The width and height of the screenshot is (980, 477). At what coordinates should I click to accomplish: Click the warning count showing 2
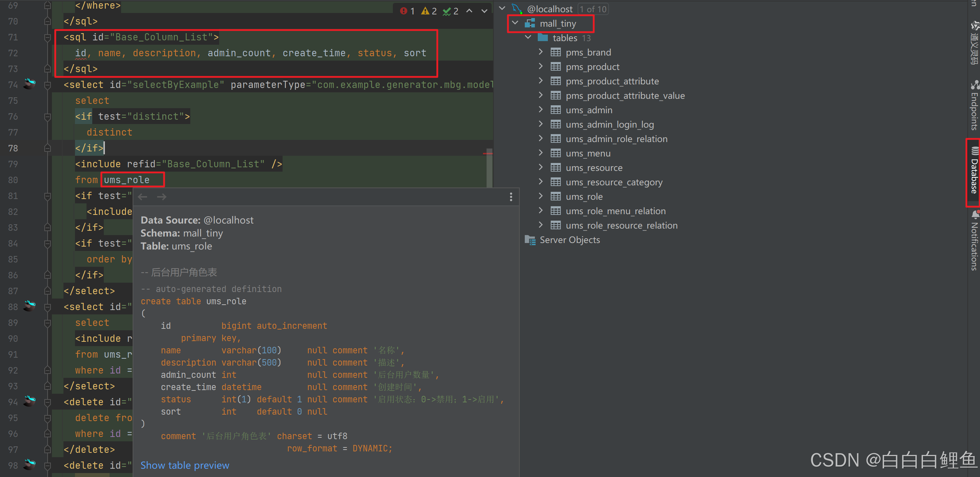(429, 11)
